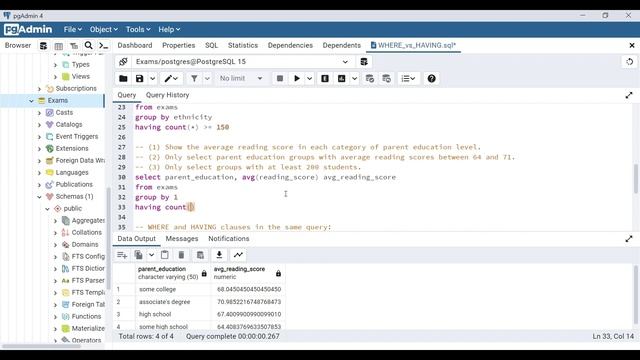Click the connection status icon
This screenshot has height=360, width=640.
coord(123,62)
